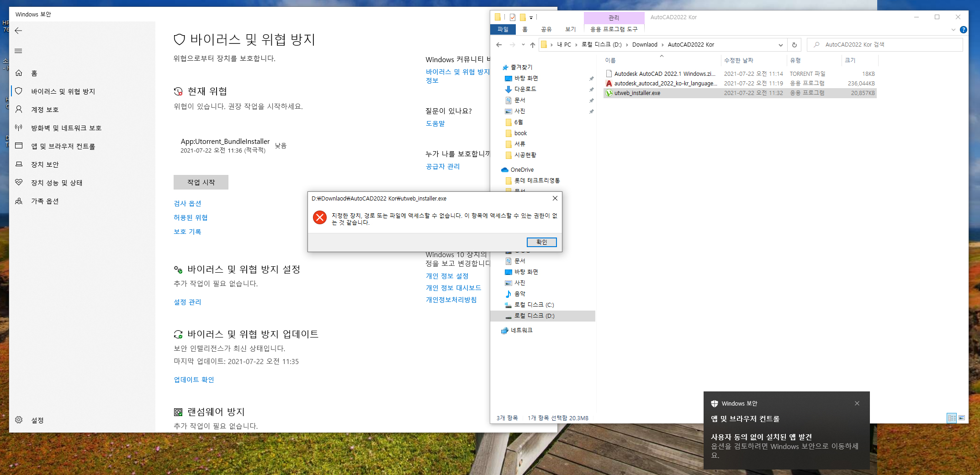The height and width of the screenshot is (475, 980).
Task: Click Explorer back navigation arrow
Action: tap(499, 45)
